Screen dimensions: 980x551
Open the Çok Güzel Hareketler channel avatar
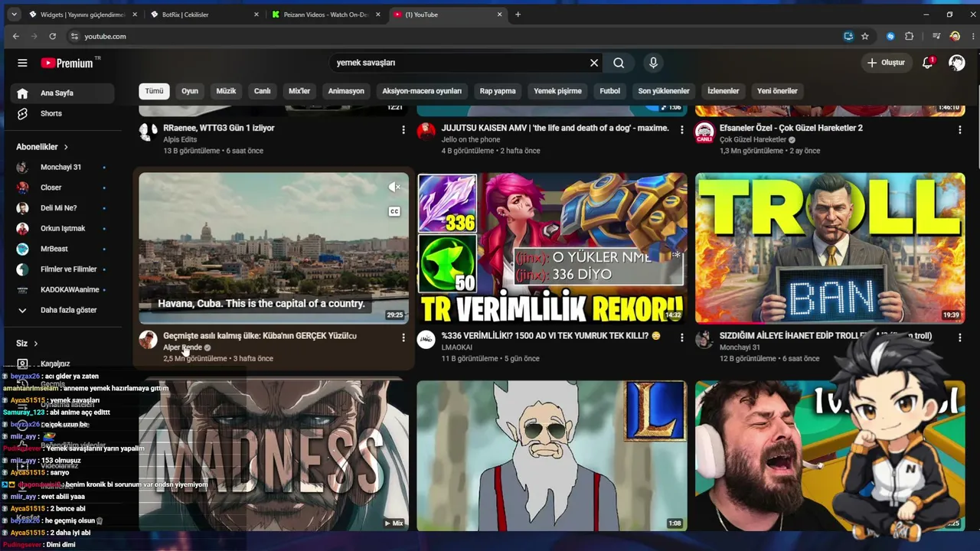pos(704,132)
